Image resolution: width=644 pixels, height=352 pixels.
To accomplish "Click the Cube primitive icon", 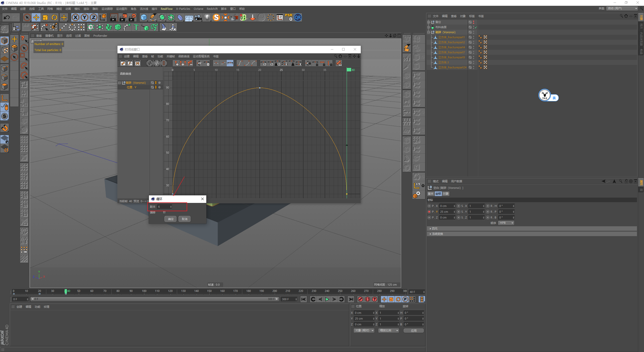I will (144, 17).
